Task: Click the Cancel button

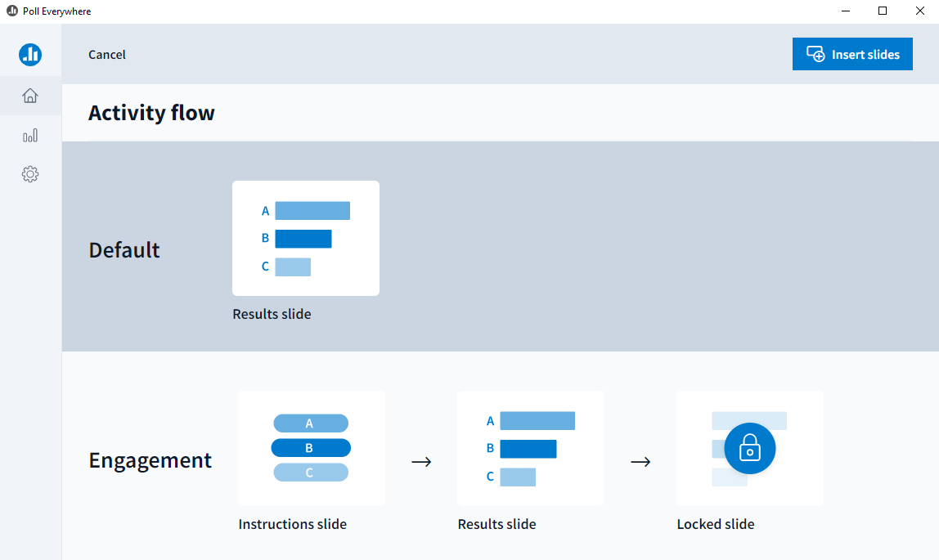Action: pyautogui.click(x=106, y=54)
